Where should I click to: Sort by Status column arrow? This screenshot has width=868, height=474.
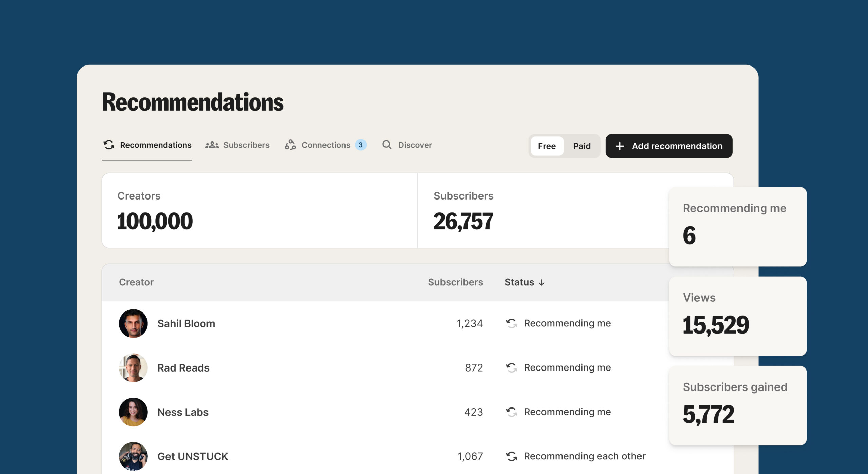pyautogui.click(x=541, y=283)
